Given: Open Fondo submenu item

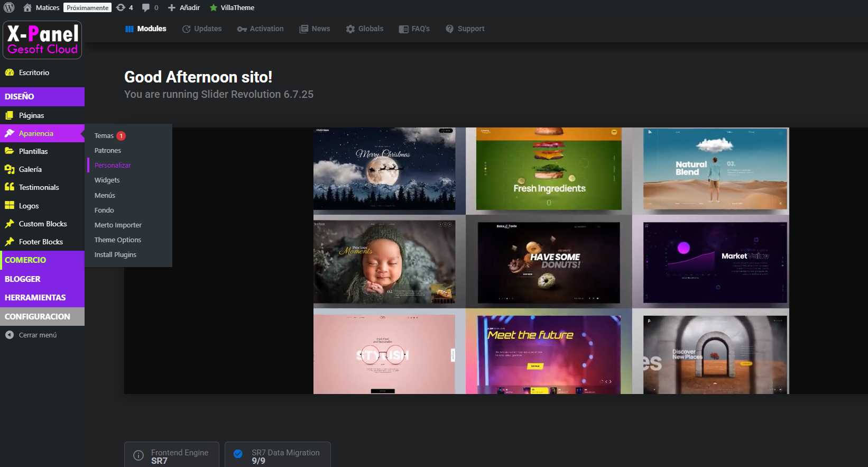Looking at the screenshot, I should [x=130, y=210].
